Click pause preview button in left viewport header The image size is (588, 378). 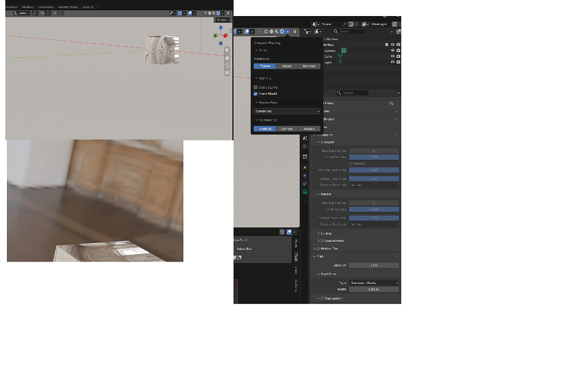point(228,13)
